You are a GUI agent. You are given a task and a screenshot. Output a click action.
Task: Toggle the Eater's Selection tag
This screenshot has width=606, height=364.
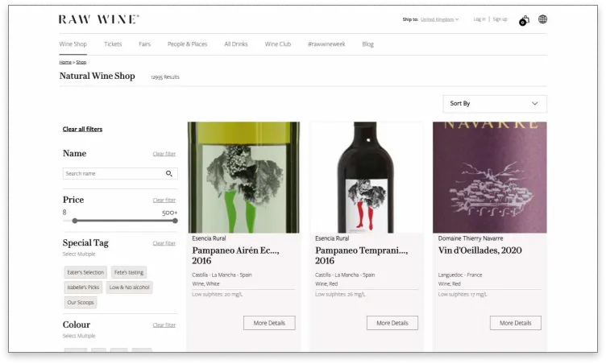[85, 272]
